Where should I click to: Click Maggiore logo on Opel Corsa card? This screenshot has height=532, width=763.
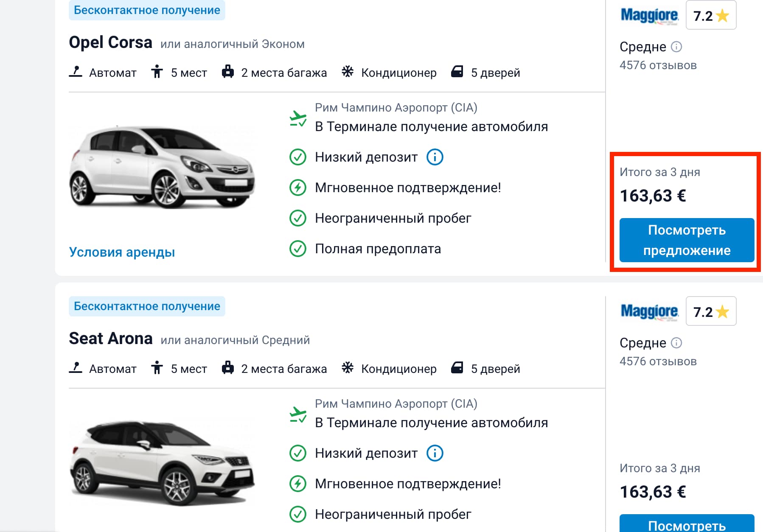pos(649,16)
